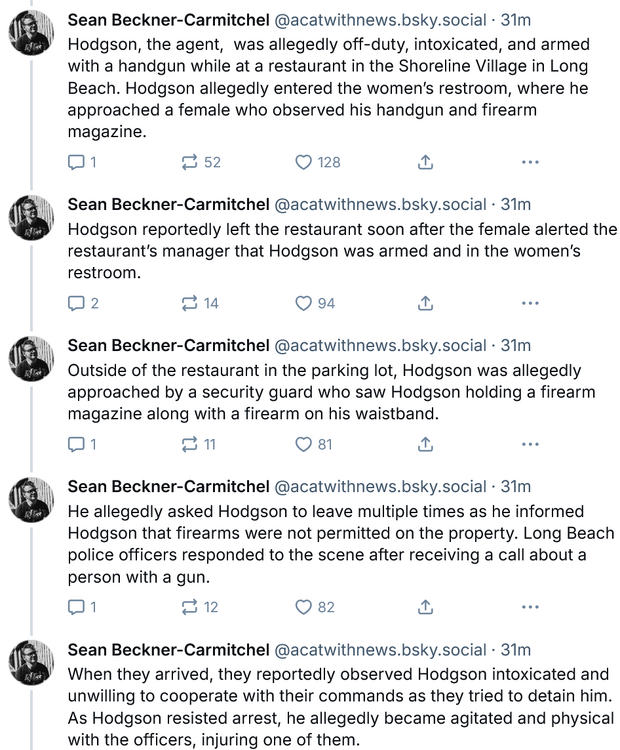Share the post with 128 likes

[x=425, y=162]
